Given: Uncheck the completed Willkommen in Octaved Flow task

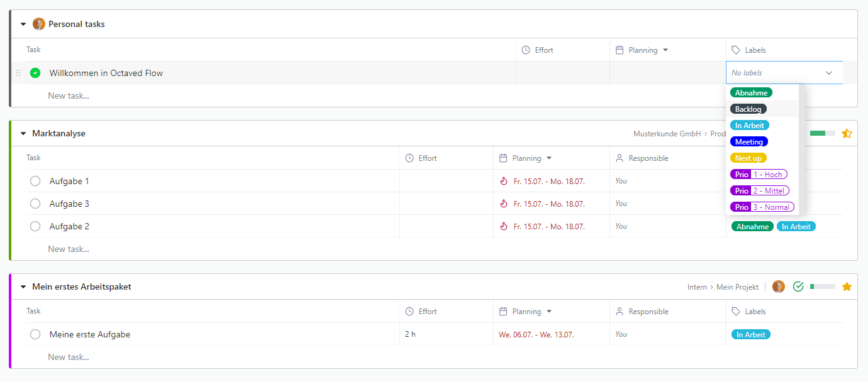Looking at the screenshot, I should coord(35,73).
